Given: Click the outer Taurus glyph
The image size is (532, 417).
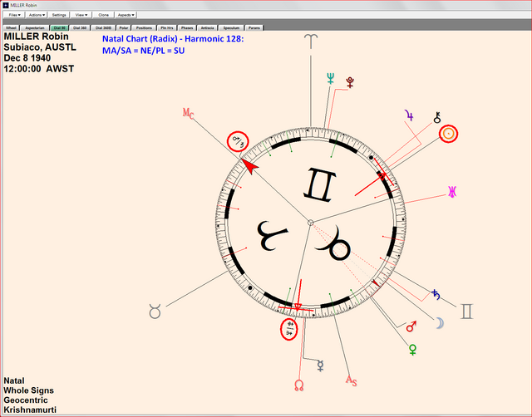Looking at the screenshot, I should click(155, 311).
